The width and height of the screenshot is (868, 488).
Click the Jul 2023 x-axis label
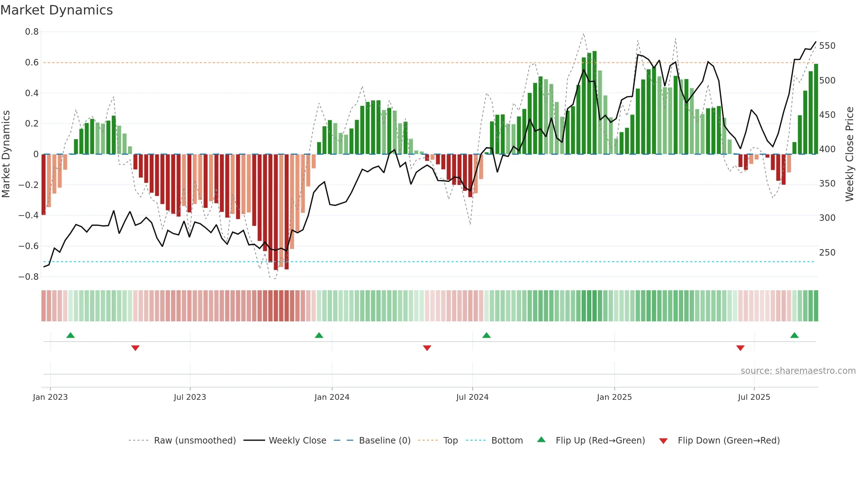pos(190,397)
